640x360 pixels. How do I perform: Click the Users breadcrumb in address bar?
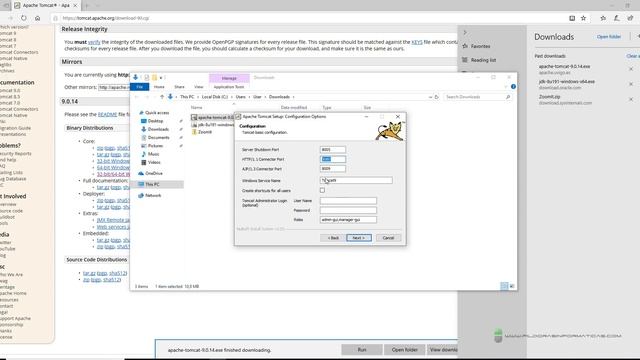pyautogui.click(x=240, y=97)
